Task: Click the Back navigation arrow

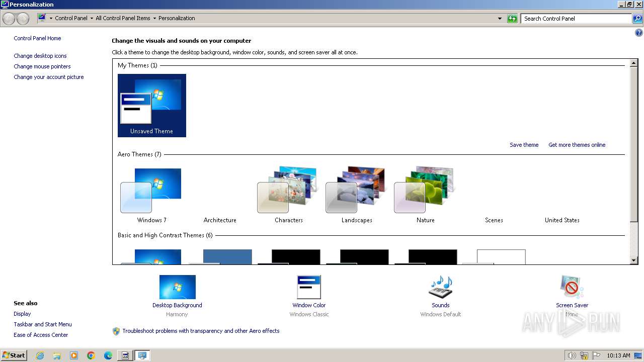Action: (9, 19)
